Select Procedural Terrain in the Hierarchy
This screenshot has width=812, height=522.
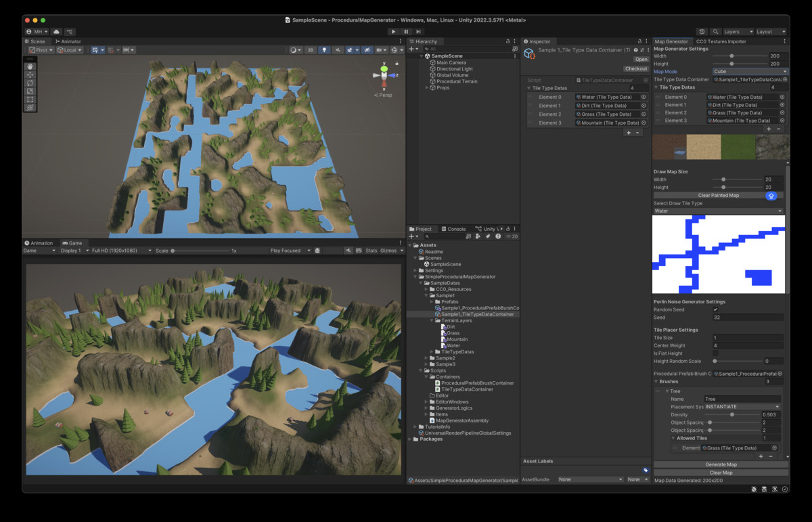457,81
